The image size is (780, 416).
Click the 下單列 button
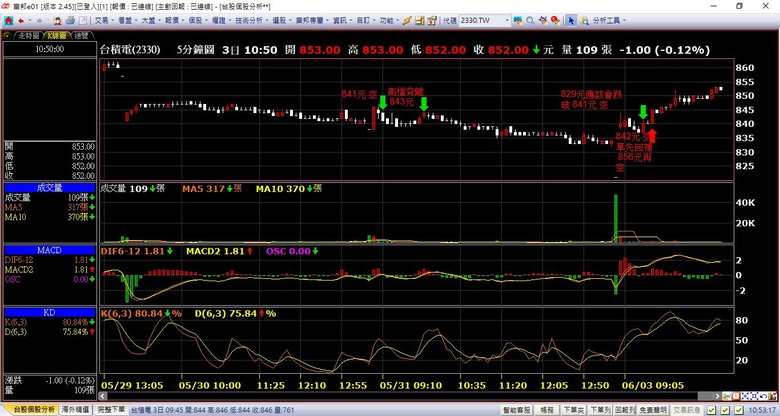tap(600, 410)
